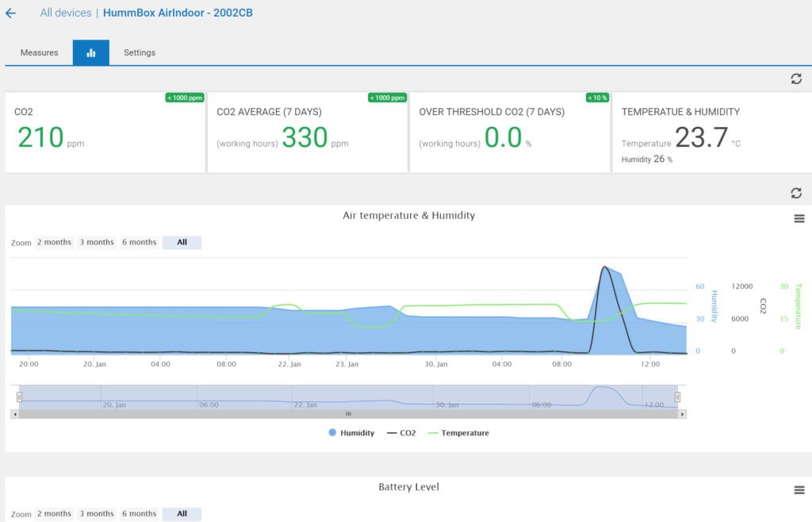Select All zoom on Battery Level chart
Screen dimensions: 812x522
pyautogui.click(x=182, y=514)
